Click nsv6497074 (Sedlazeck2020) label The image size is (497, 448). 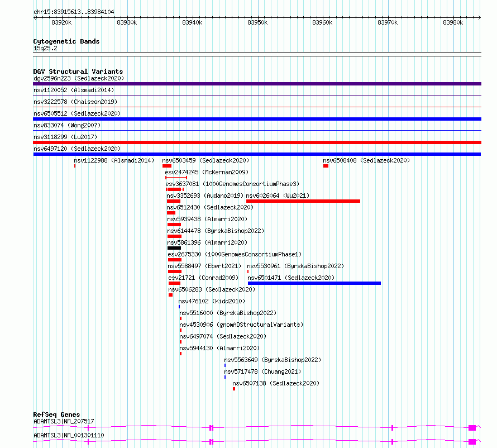tap(223, 336)
